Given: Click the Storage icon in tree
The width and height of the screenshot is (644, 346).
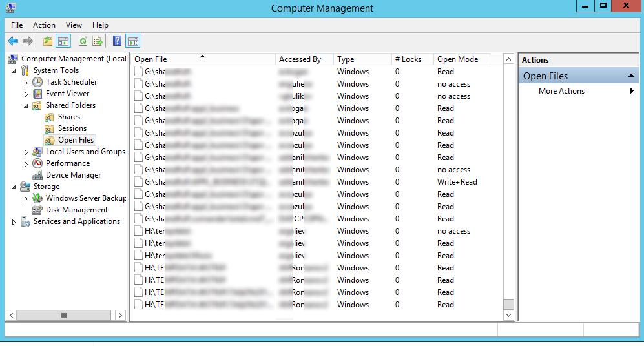Looking at the screenshot, I should [x=25, y=187].
